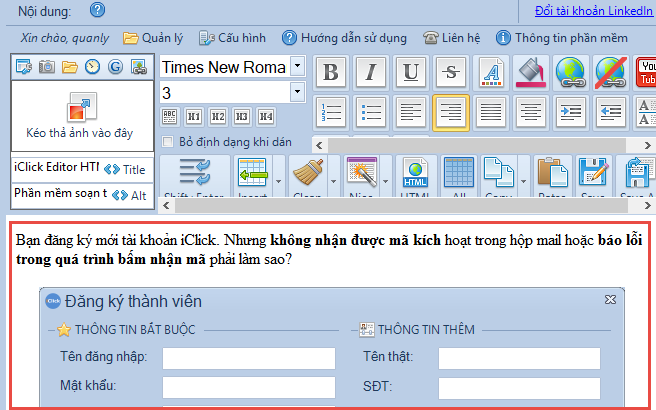656x410 pixels.
Task: Open the font name dropdown
Action: (297, 67)
